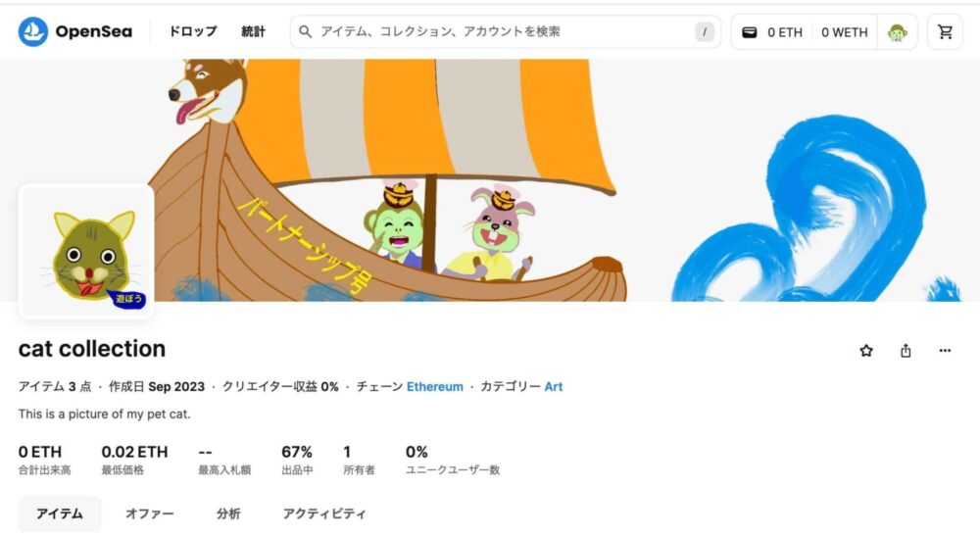
Task: Open the 統計 menu
Action: click(253, 32)
